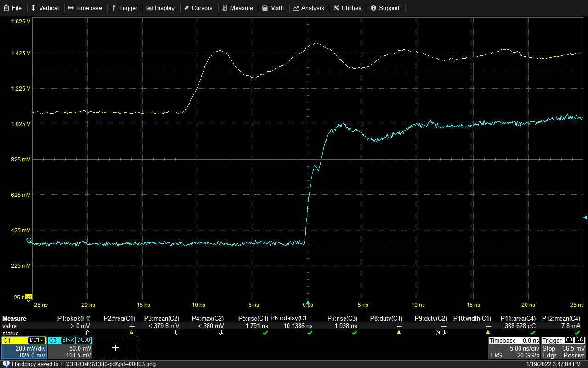Open the Timebase menu

85,8
